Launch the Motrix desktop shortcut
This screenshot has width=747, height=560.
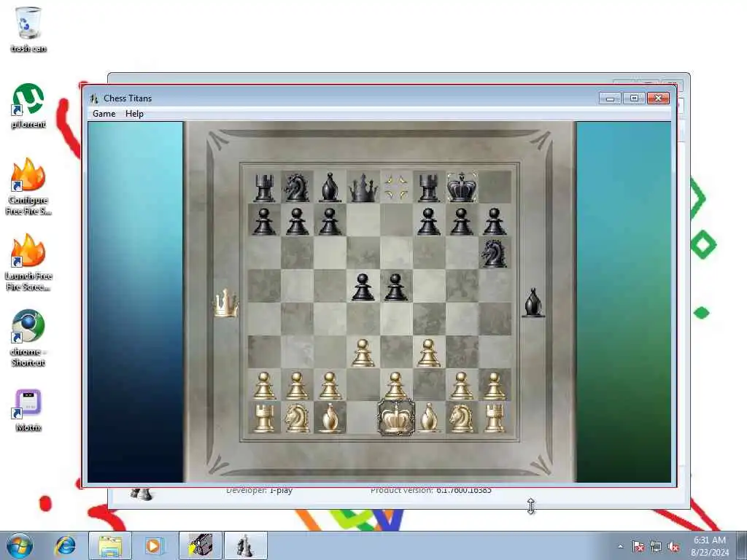pos(28,411)
